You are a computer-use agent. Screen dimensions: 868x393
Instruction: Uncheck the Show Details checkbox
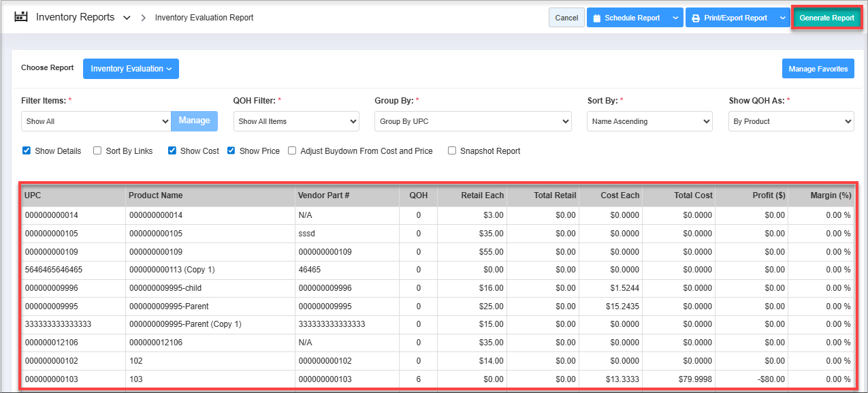[27, 151]
